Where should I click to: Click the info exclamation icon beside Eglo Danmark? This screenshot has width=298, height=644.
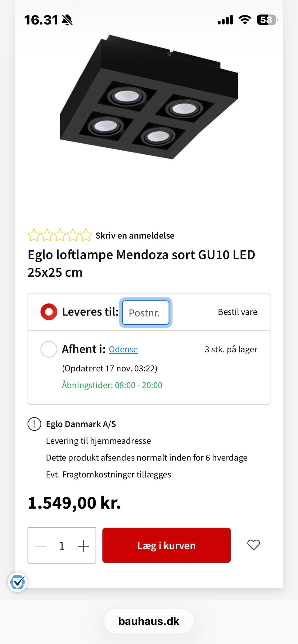click(34, 424)
